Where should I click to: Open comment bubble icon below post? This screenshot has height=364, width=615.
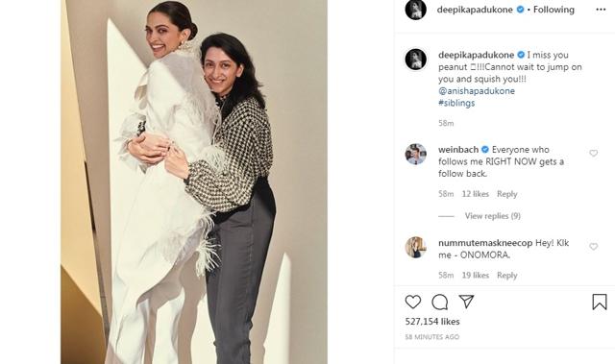click(x=440, y=302)
